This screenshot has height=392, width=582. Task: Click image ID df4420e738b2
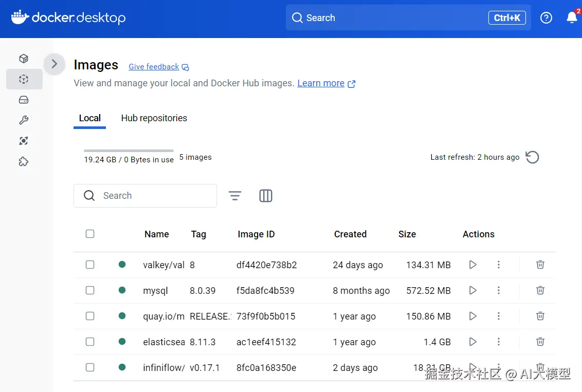(x=266, y=265)
